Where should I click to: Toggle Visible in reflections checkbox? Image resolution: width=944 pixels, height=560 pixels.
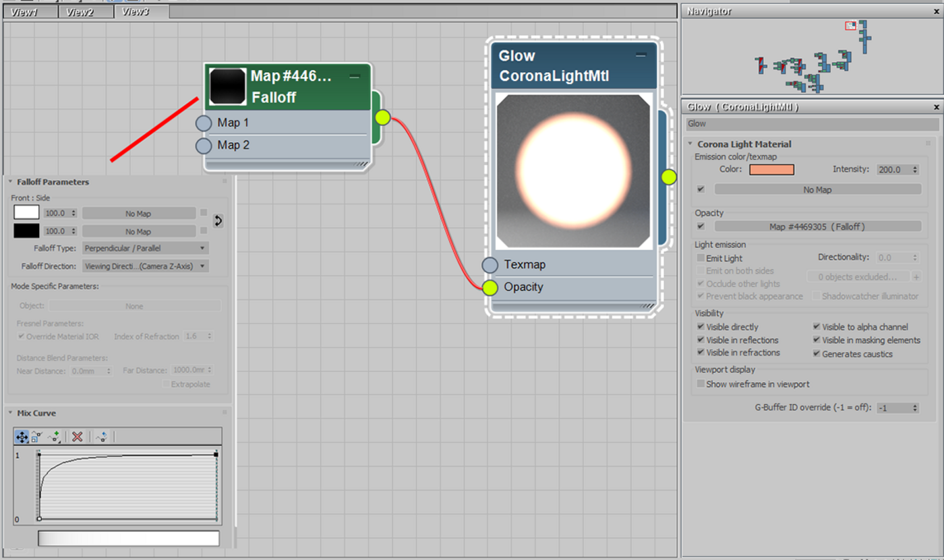tap(701, 340)
